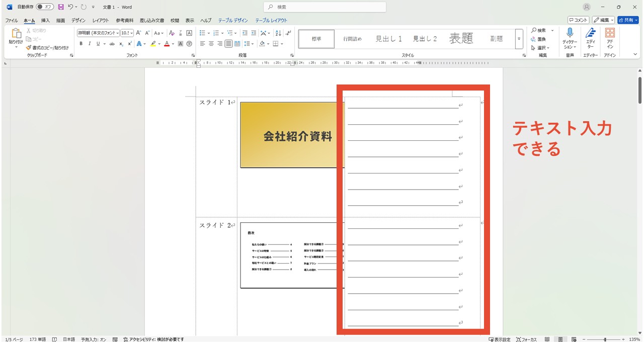Click the Save icon in the title bar
Image resolution: width=644 pixels, height=342 pixels.
click(x=61, y=7)
